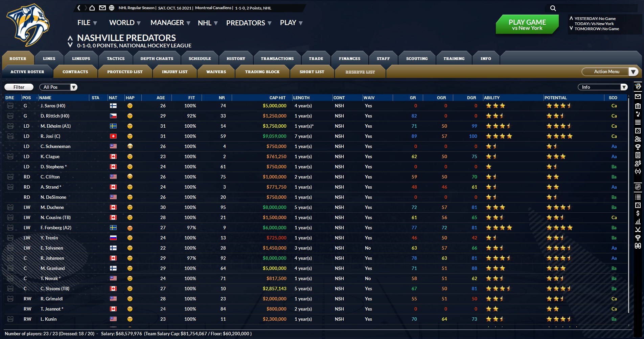Image resolution: width=644 pixels, height=339 pixels.
Task: Toggle dressed jersey icon for J. Saros
Action: [10, 106]
